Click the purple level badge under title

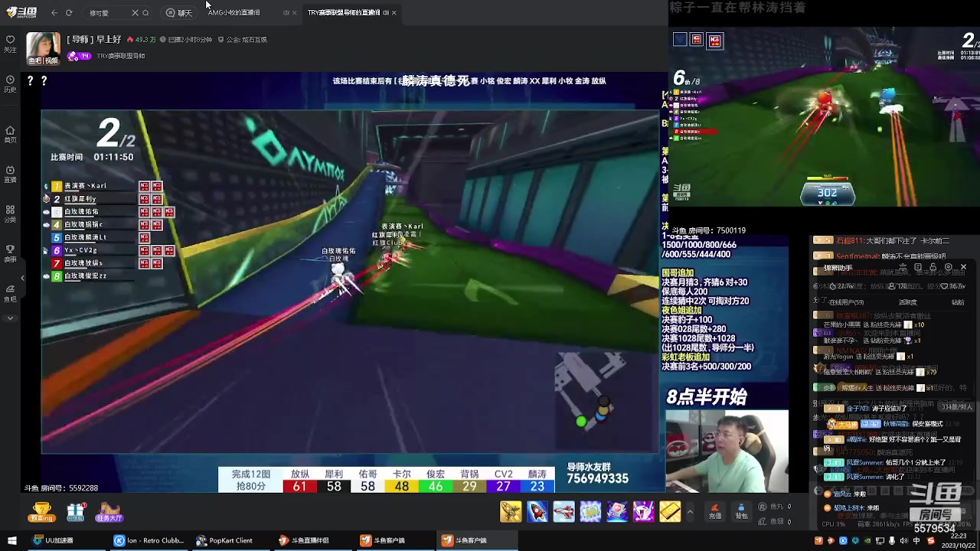coord(80,56)
